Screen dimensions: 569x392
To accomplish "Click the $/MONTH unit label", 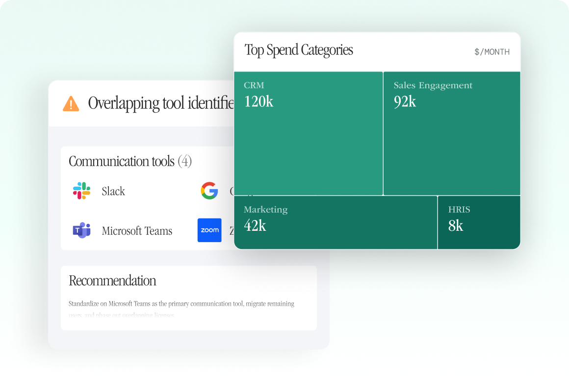I will (x=491, y=52).
